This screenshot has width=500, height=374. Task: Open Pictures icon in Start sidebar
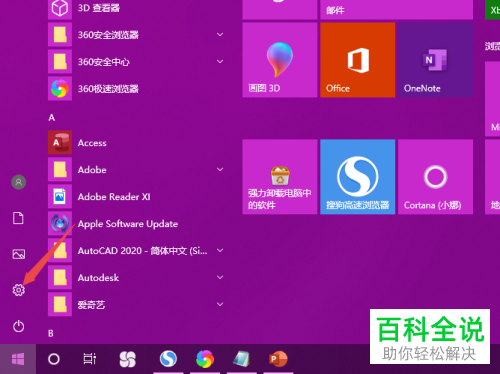click(19, 254)
